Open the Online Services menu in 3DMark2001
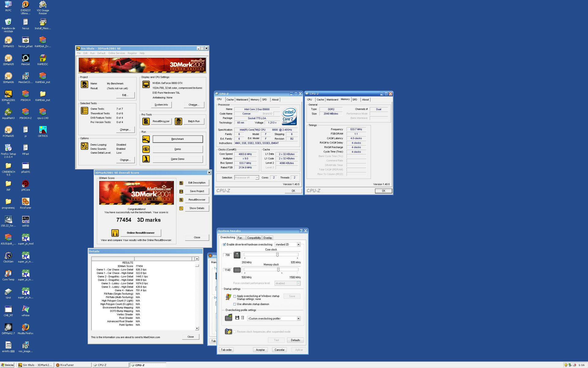This screenshot has height=368, width=588. pos(116,53)
